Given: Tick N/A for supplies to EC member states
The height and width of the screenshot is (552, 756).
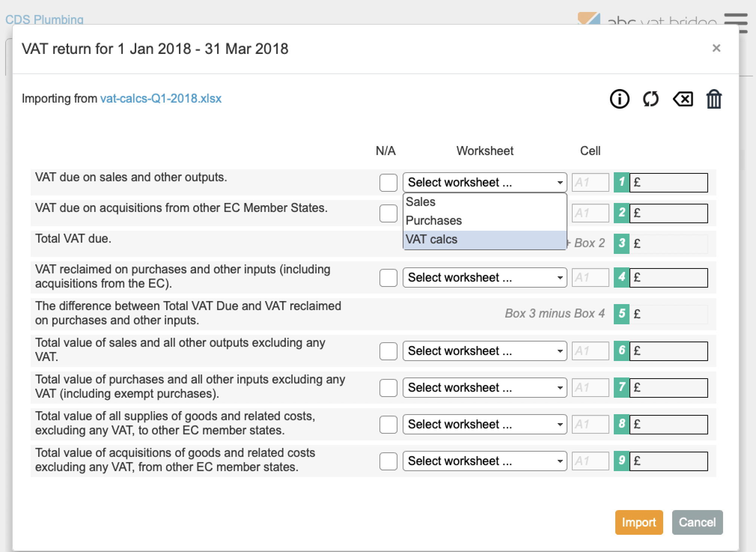Looking at the screenshot, I should coord(388,424).
